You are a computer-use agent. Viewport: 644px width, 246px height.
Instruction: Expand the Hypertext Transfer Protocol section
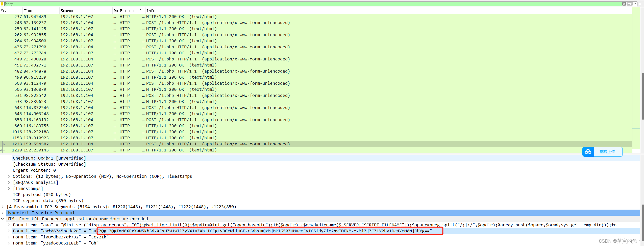[x=3, y=213]
